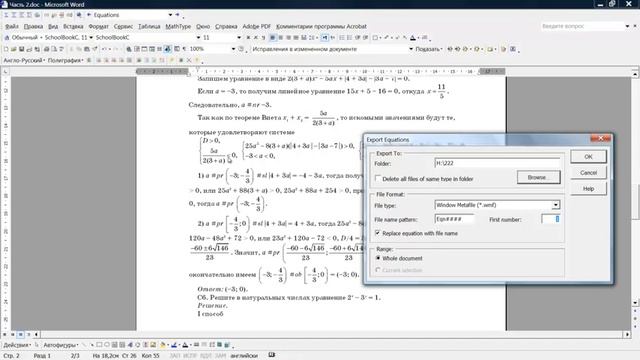This screenshot has height=360, width=640.
Task: Click the Open file folder icon
Action: [13, 49]
